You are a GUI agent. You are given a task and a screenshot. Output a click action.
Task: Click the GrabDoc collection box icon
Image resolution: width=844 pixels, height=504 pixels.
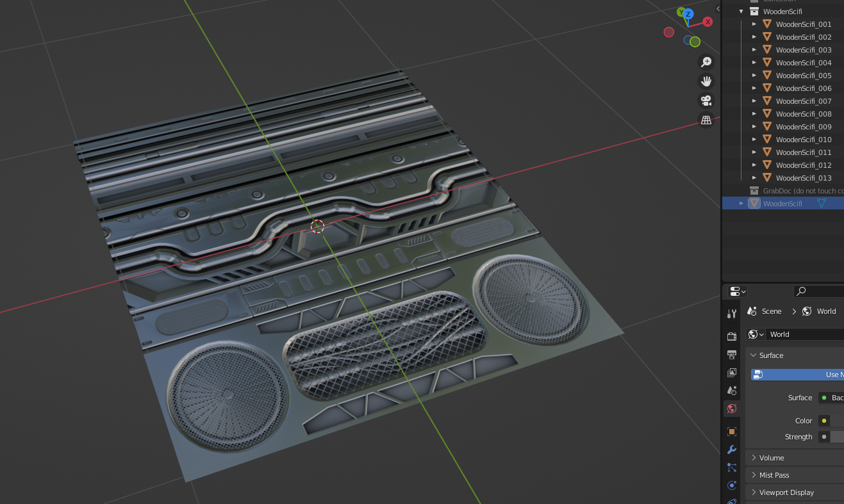[754, 191]
